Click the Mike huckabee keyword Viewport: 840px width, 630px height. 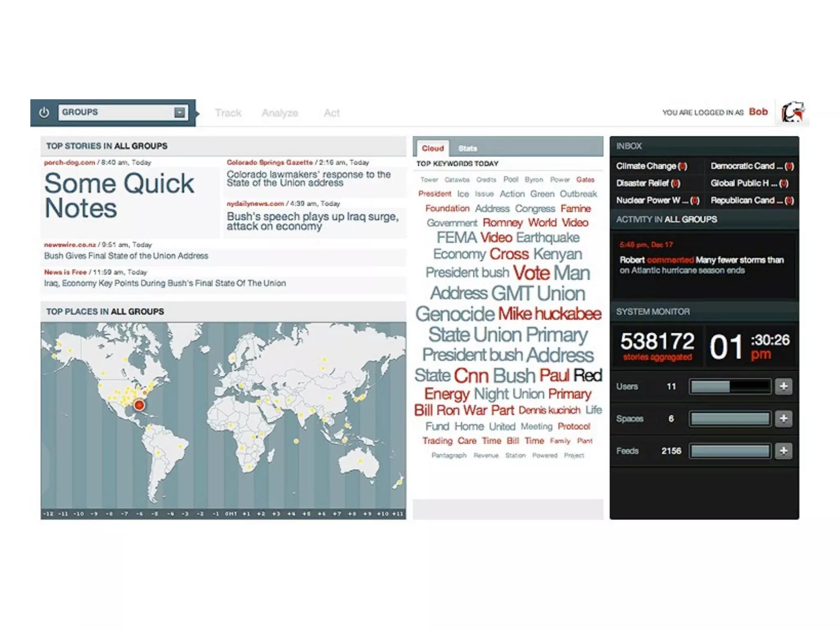click(550, 314)
